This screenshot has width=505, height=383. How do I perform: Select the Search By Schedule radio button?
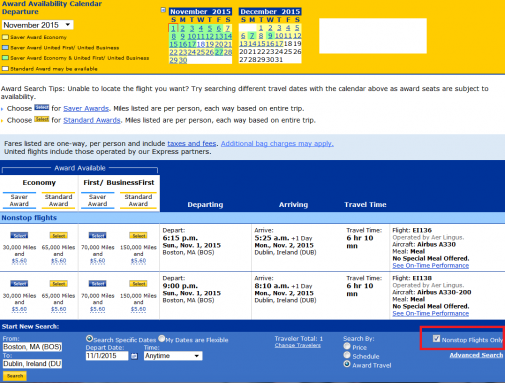347,355
